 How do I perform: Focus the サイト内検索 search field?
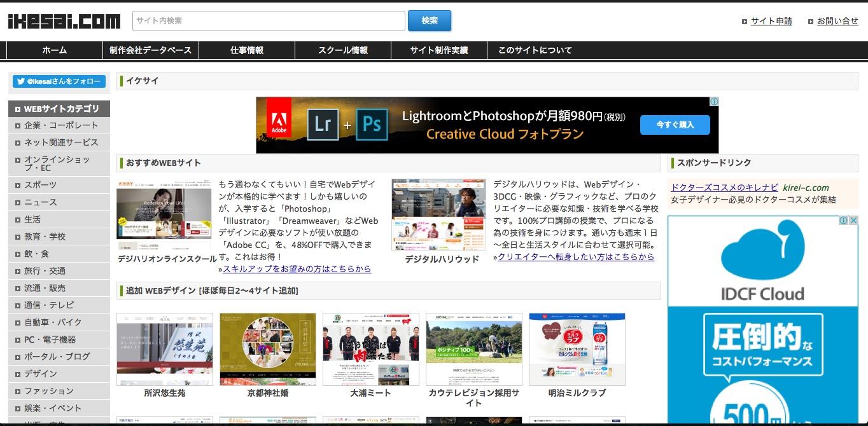click(x=269, y=21)
